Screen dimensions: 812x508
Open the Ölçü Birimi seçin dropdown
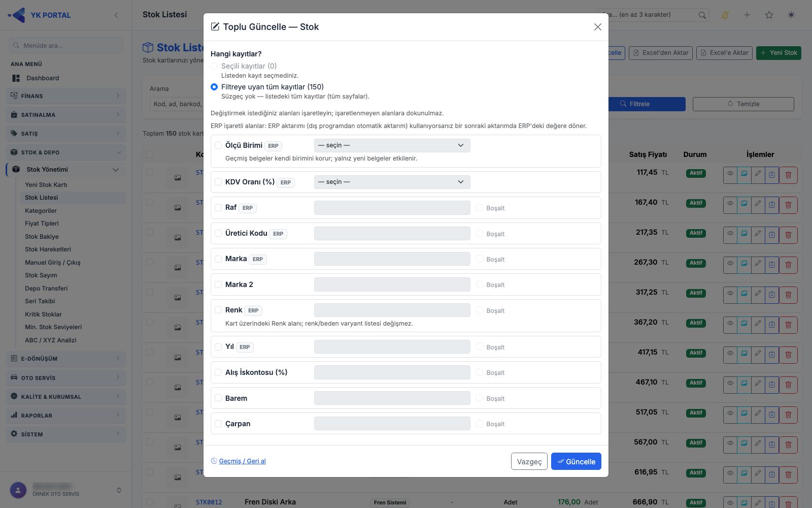392,145
